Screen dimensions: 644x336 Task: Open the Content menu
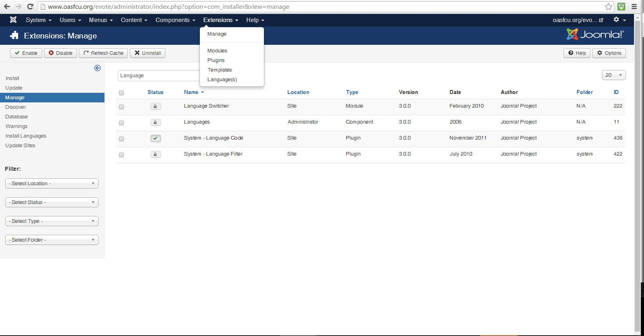[x=134, y=20]
